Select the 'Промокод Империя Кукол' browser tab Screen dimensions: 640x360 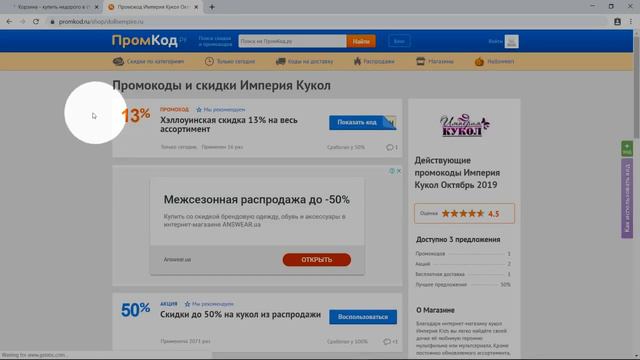(x=152, y=7)
